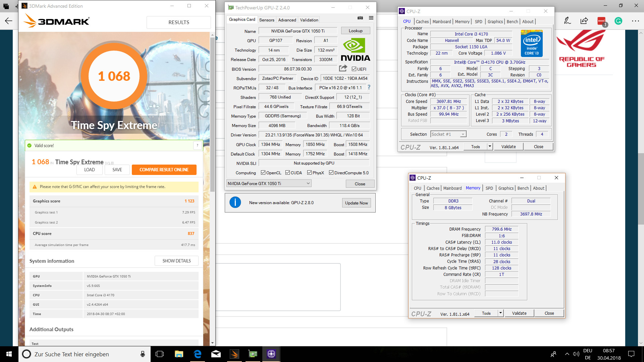
Task: Click the bus interface question mark icon
Action: pyautogui.click(x=369, y=87)
